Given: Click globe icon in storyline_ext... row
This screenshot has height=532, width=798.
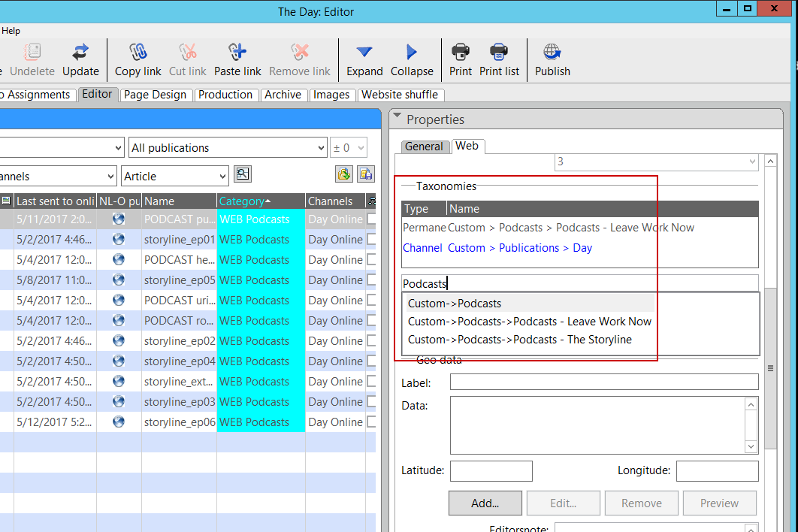Looking at the screenshot, I should pos(119,381).
